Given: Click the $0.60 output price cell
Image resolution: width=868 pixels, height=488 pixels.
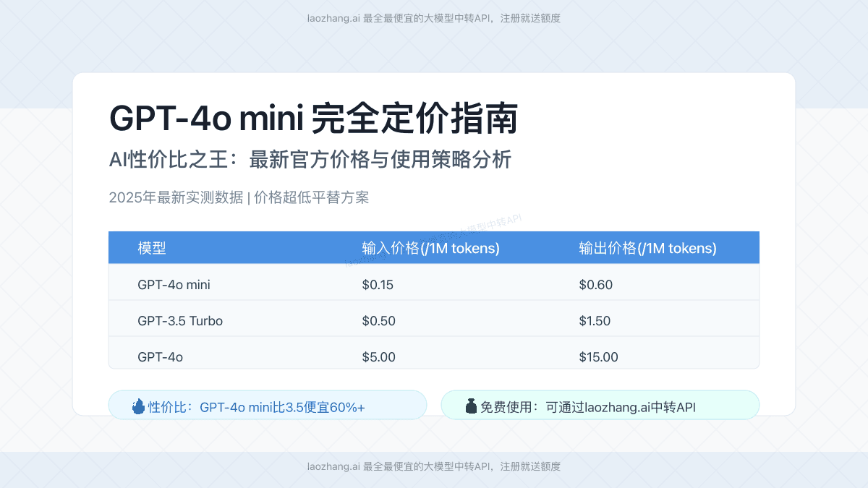Looking at the screenshot, I should pos(596,285).
